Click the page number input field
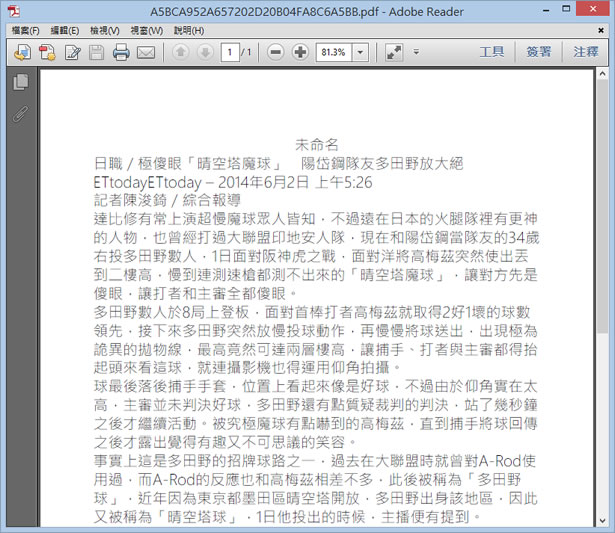Screen dimensions: 615x533 pyautogui.click(x=230, y=52)
